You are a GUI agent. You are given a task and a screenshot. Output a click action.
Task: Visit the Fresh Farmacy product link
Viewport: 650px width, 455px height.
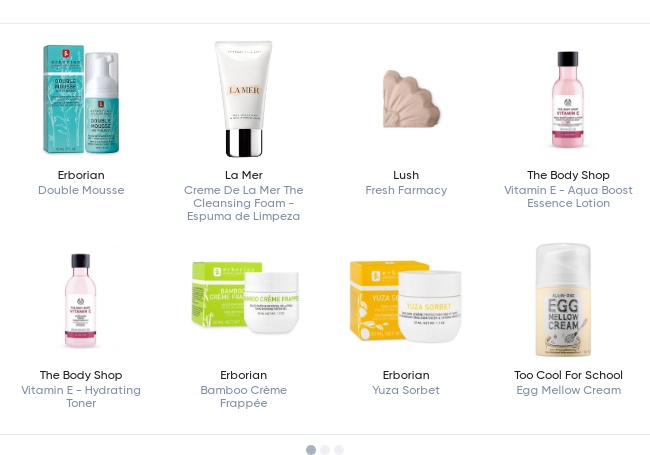(x=406, y=190)
